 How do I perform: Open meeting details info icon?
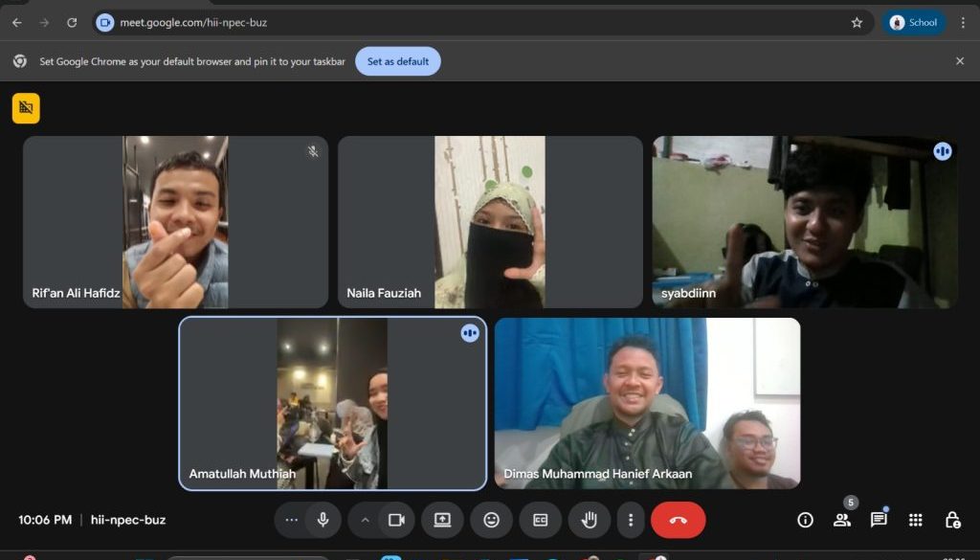[805, 520]
